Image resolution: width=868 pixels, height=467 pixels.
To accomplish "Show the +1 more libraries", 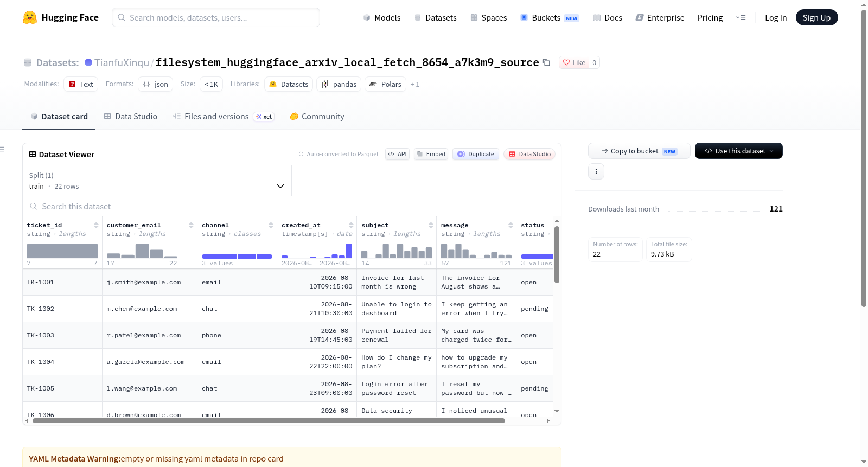I will pos(415,84).
